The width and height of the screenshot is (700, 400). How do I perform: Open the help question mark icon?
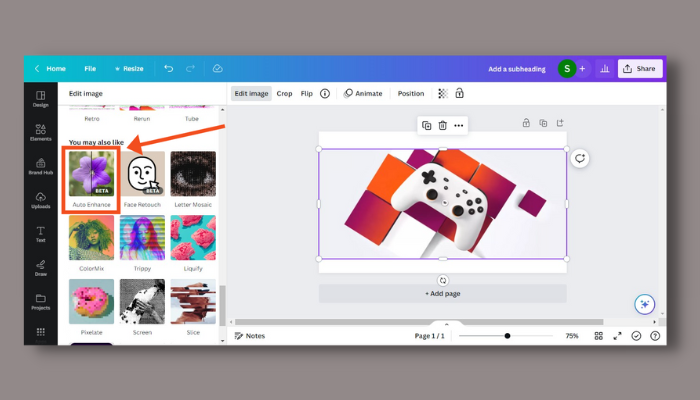pyautogui.click(x=655, y=336)
